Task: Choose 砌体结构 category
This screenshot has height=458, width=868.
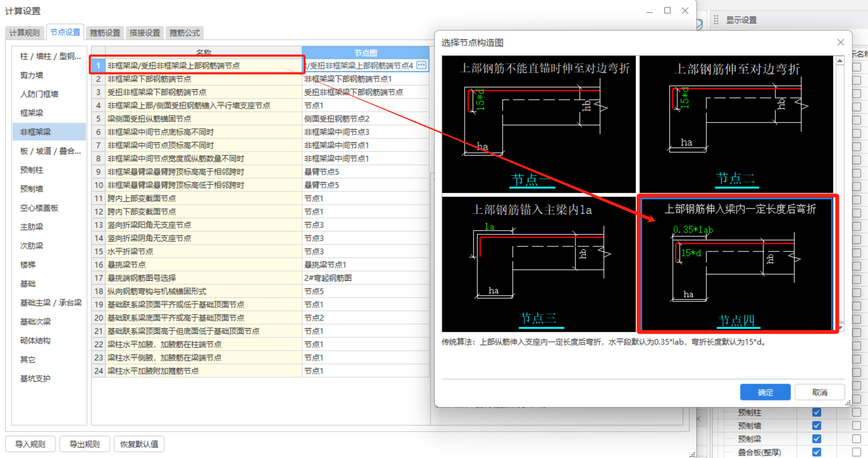Action: pyautogui.click(x=50, y=340)
